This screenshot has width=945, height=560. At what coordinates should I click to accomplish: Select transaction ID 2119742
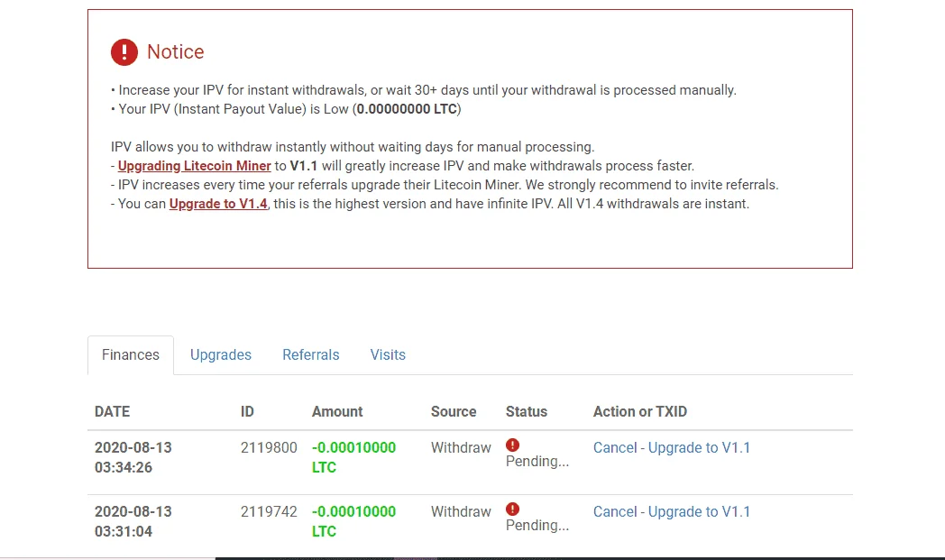(269, 512)
